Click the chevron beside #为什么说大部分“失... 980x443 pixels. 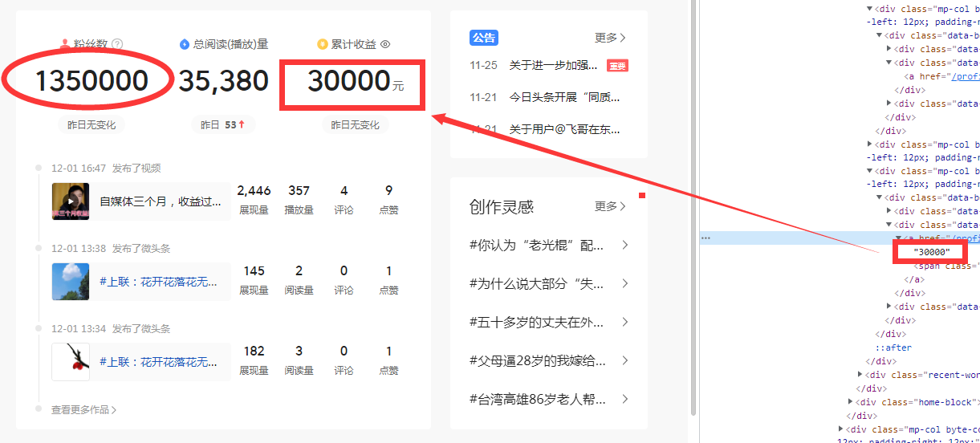point(624,283)
